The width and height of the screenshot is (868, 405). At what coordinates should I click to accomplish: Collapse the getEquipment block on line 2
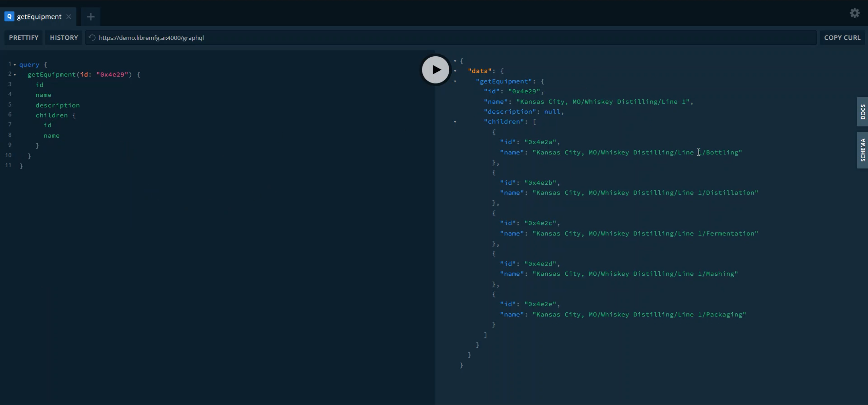[x=15, y=75]
